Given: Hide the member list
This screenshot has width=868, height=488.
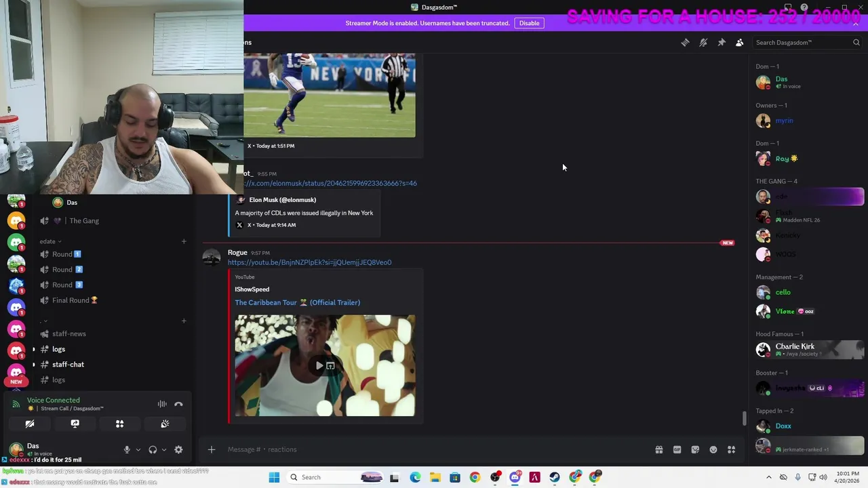Looking at the screenshot, I should click(x=740, y=43).
